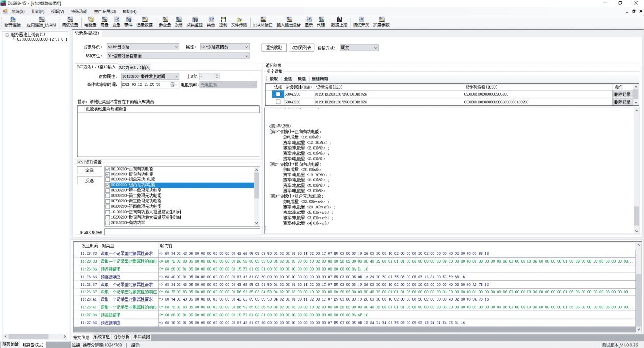The image size is (644, 348).
Task: Open 记录数据 record data toolbar icon
Action: 145,22
